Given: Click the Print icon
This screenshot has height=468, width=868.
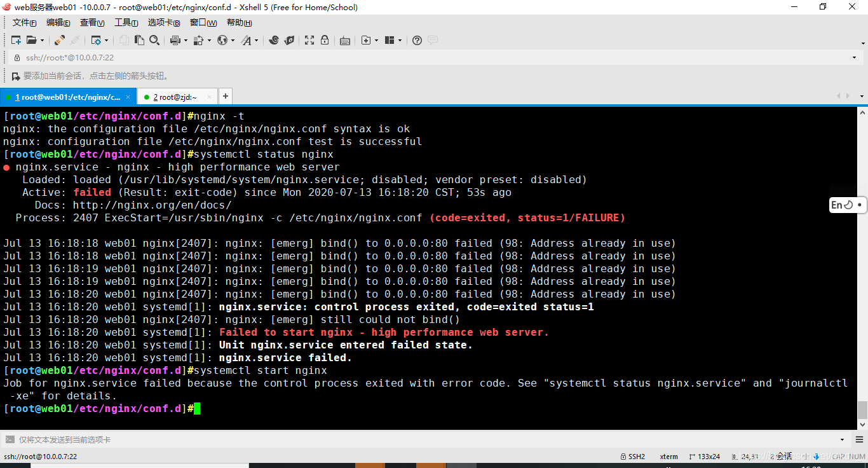Looking at the screenshot, I should tap(175, 40).
